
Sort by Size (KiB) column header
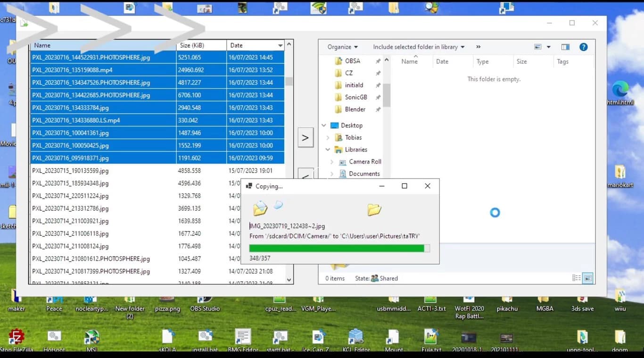click(201, 45)
